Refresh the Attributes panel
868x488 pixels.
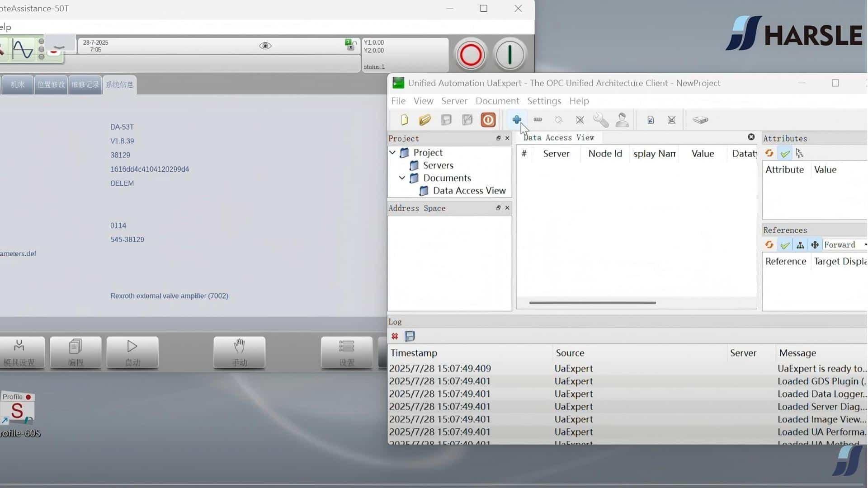pyautogui.click(x=769, y=153)
